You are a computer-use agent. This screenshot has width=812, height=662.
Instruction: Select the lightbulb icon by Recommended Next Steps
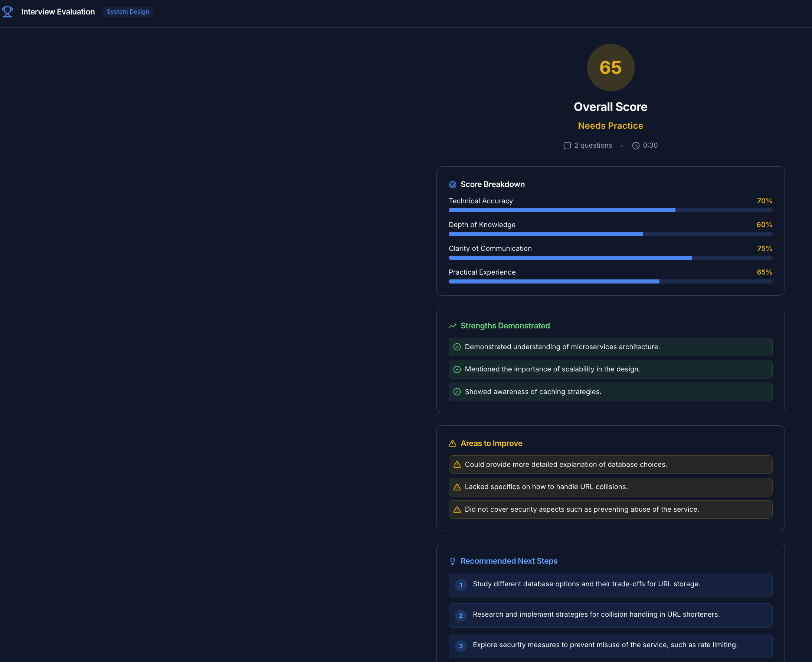click(453, 561)
